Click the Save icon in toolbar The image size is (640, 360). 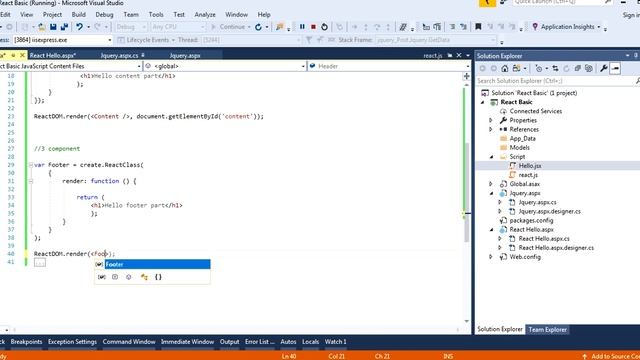coord(53,27)
